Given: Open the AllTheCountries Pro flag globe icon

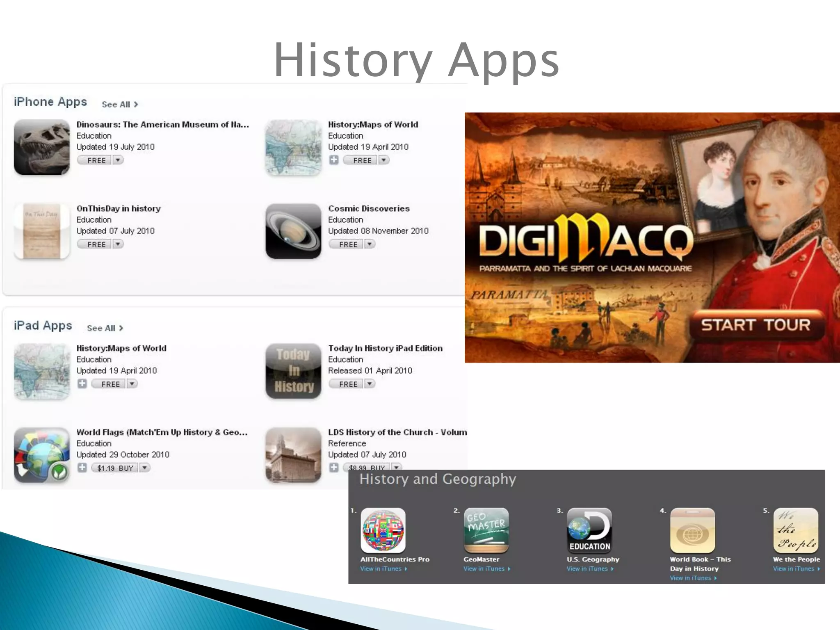Looking at the screenshot, I should coord(383,530).
